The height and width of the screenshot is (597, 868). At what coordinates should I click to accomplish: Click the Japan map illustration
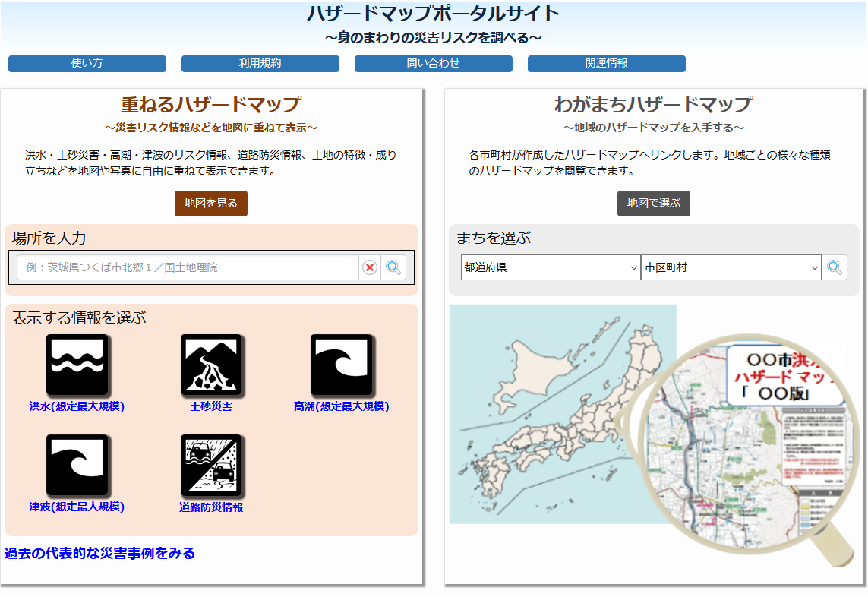click(562, 414)
